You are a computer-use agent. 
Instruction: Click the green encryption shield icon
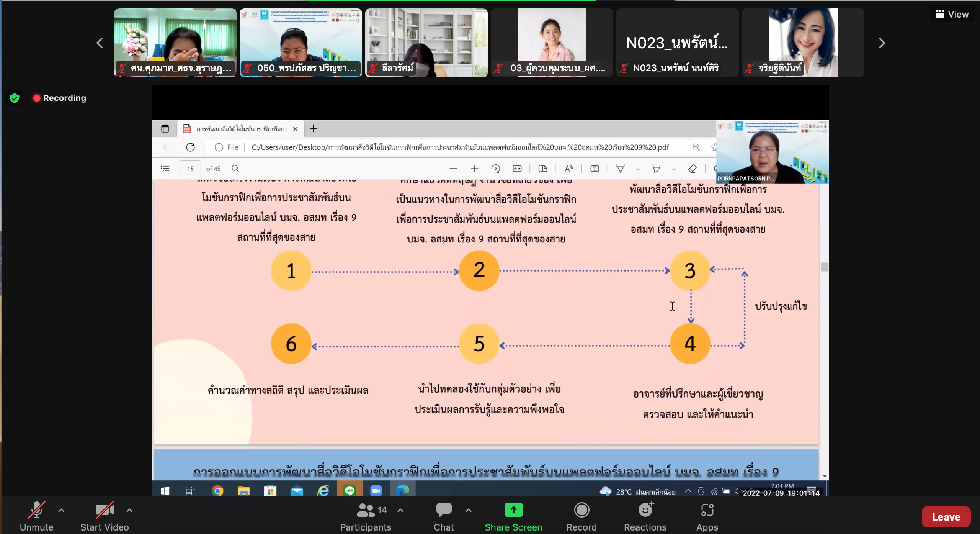(x=15, y=98)
